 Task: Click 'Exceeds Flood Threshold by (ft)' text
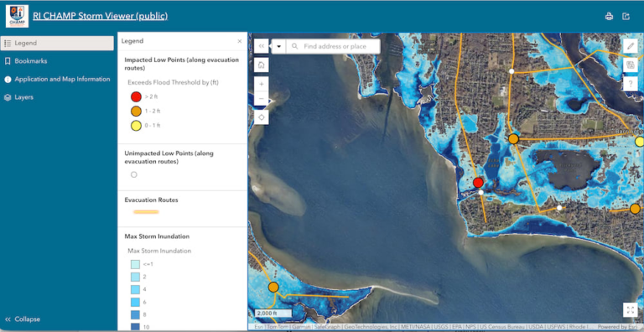[x=173, y=83]
